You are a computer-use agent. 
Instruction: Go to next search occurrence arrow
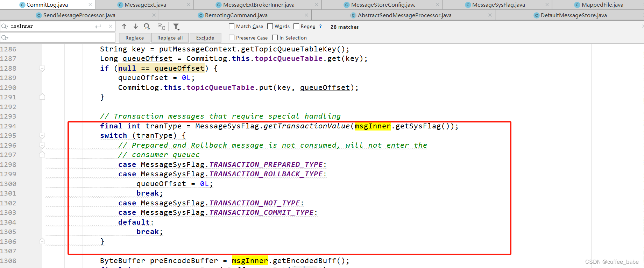tap(136, 27)
